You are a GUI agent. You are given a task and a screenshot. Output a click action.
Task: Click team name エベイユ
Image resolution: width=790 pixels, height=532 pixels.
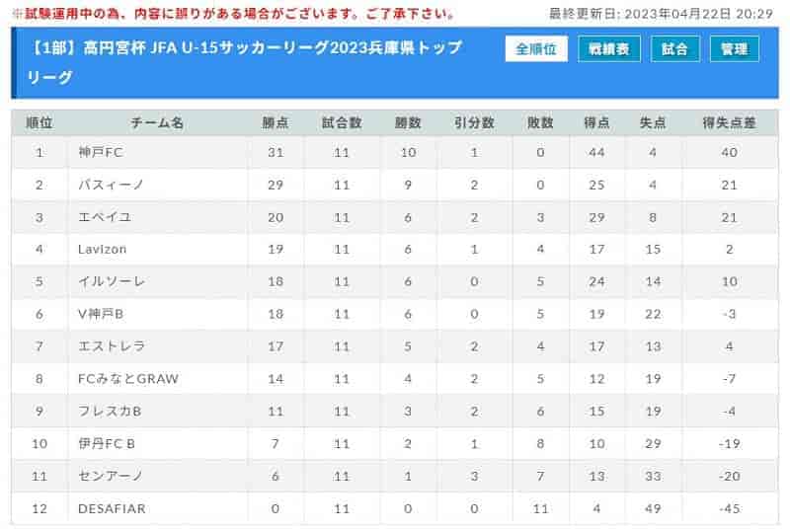105,217
